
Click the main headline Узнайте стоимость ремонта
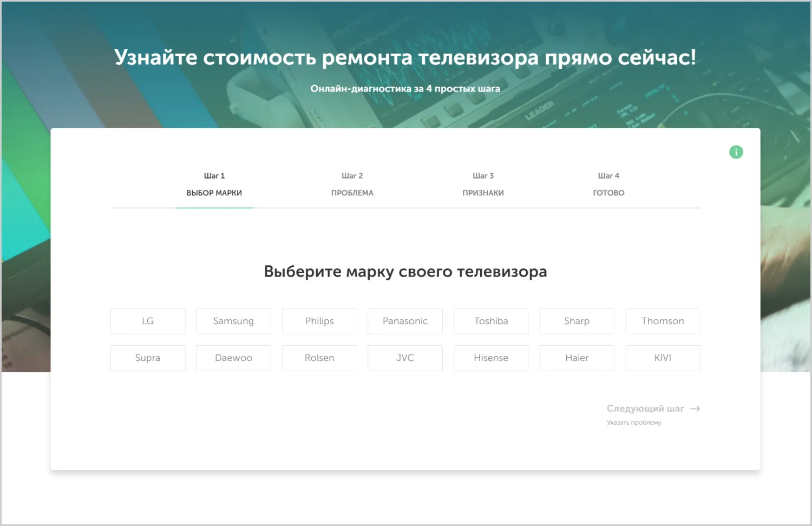pyautogui.click(x=405, y=57)
